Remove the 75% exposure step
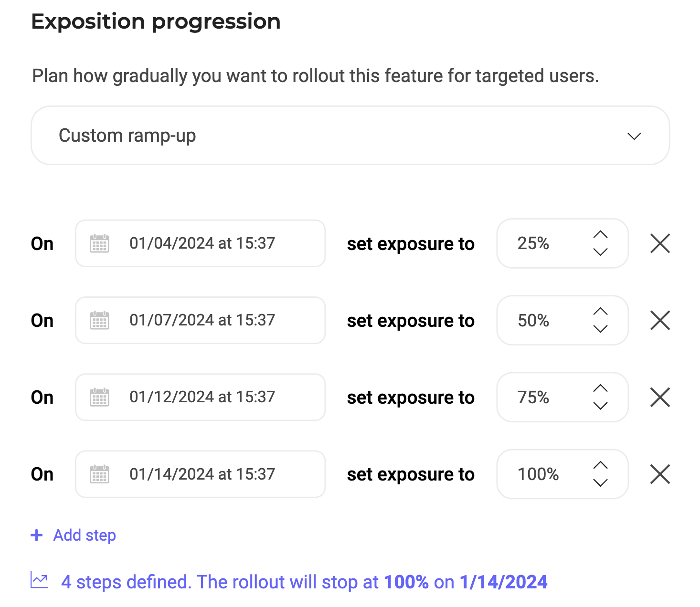700x607 pixels. [660, 397]
